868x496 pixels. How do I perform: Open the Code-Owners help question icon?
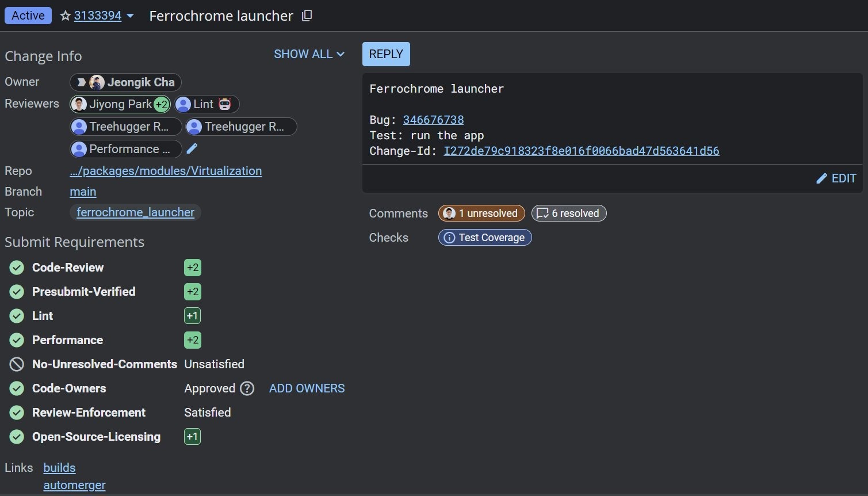(247, 388)
